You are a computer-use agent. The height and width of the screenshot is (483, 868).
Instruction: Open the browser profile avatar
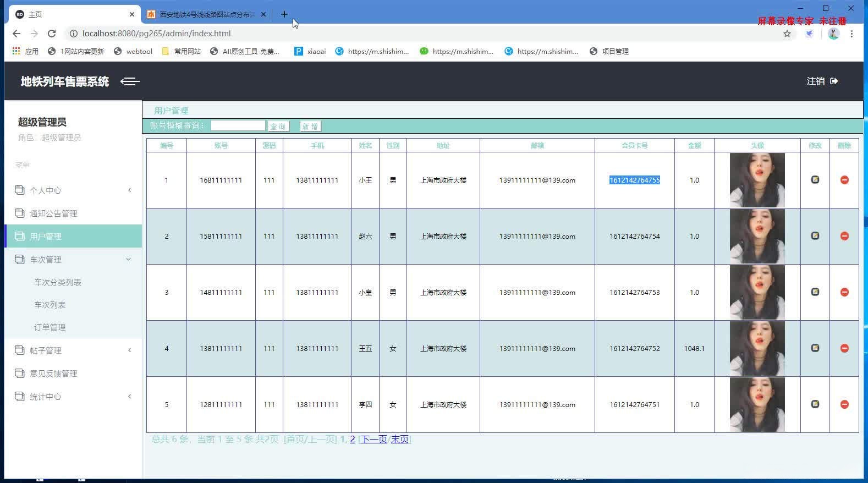834,34
